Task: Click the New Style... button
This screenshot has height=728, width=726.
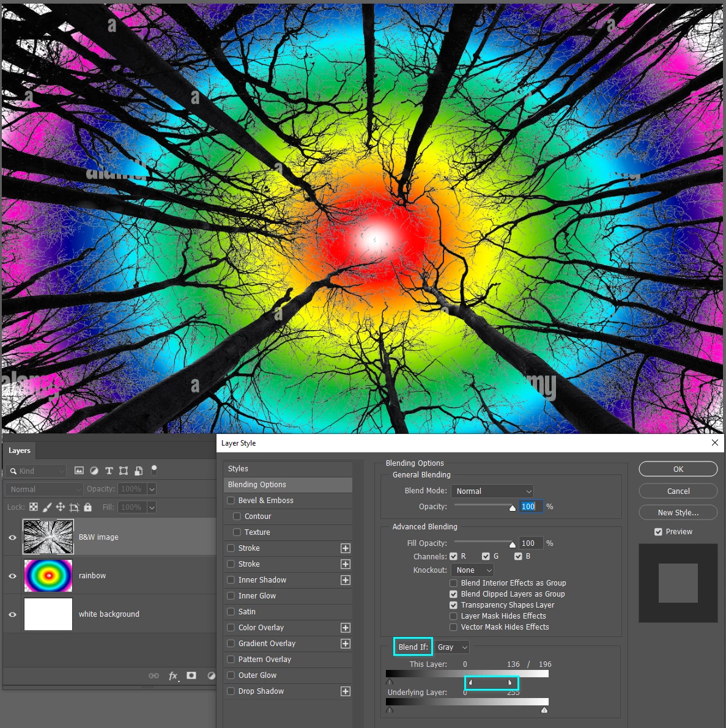Action: 678,513
